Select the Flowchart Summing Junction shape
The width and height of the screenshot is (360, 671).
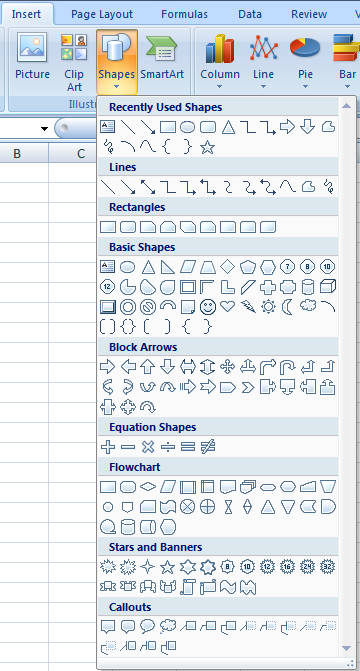coord(187,507)
